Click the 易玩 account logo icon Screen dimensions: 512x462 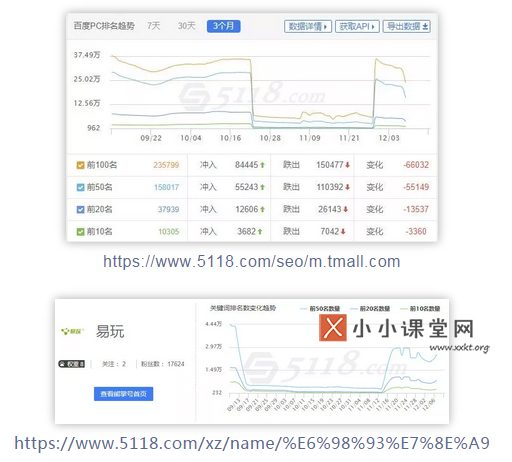click(x=72, y=331)
